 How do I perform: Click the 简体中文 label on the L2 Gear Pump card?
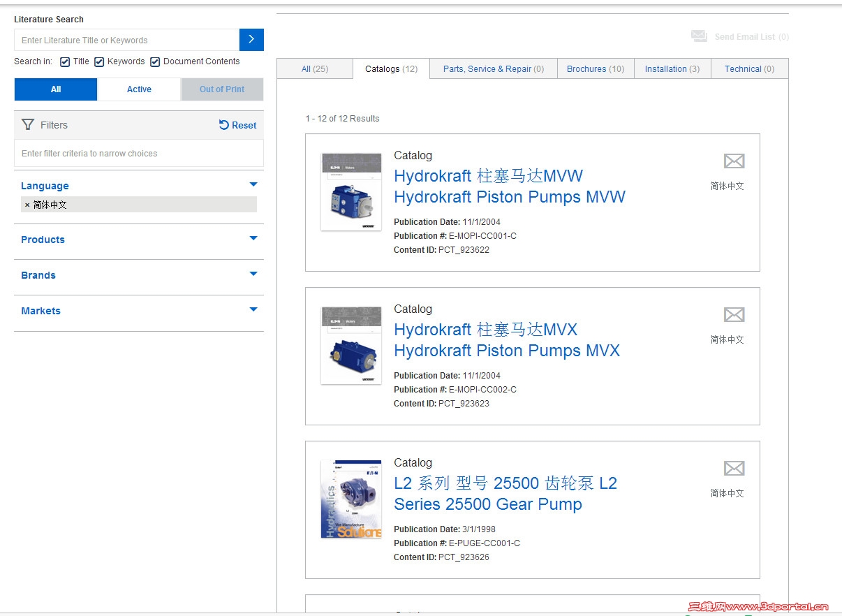pos(727,493)
